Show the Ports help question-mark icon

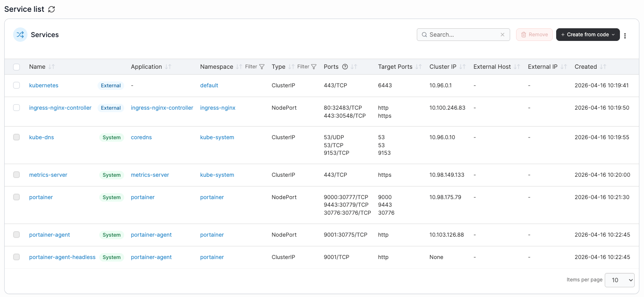pyautogui.click(x=345, y=67)
